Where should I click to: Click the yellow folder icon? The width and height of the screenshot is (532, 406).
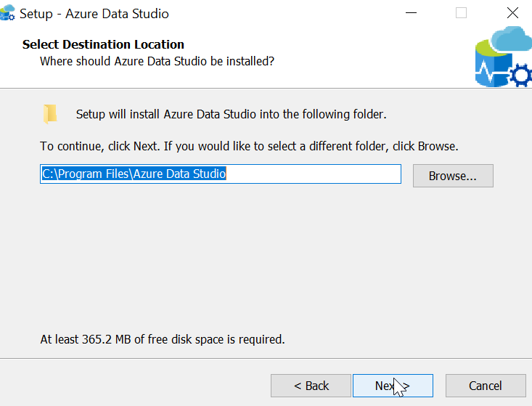[x=50, y=114]
